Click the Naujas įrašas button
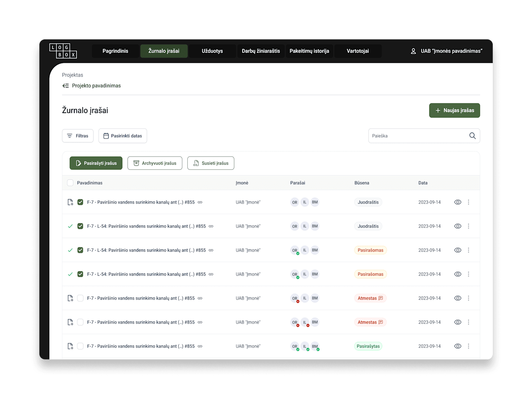Screen dimensions: 532x399 454,110
